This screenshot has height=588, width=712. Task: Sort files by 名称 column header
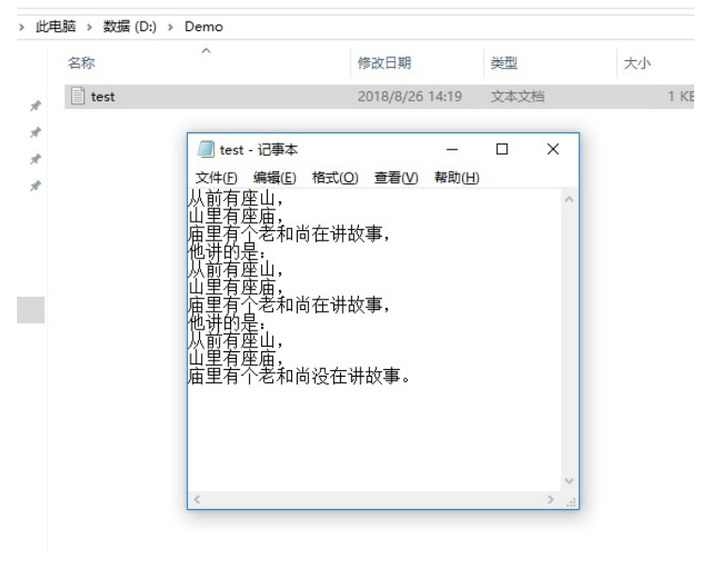[82, 63]
